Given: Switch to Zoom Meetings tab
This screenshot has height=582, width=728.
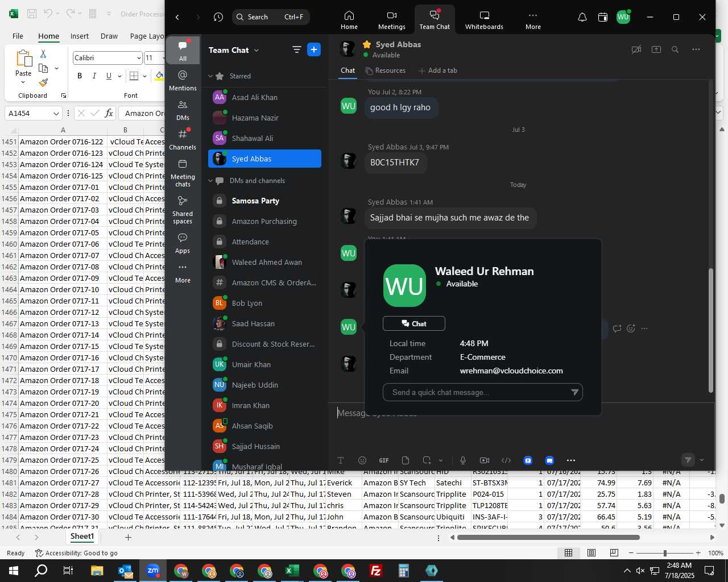Looking at the screenshot, I should [392, 20].
